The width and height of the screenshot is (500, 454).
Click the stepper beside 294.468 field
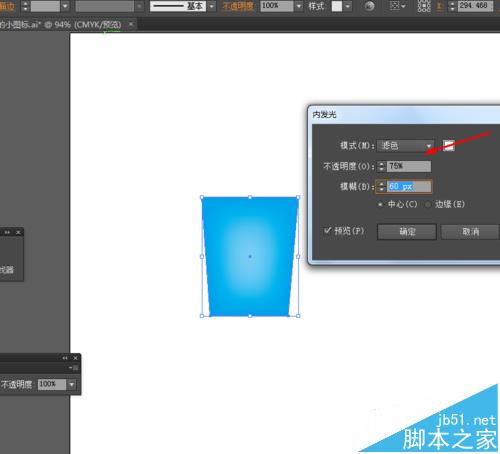(452, 6)
